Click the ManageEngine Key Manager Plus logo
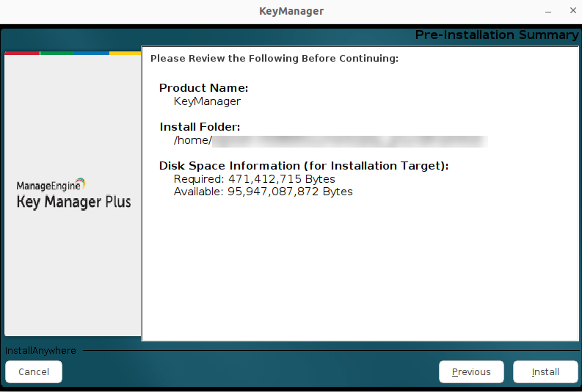Image resolution: width=582 pixels, height=392 pixels. [x=73, y=194]
